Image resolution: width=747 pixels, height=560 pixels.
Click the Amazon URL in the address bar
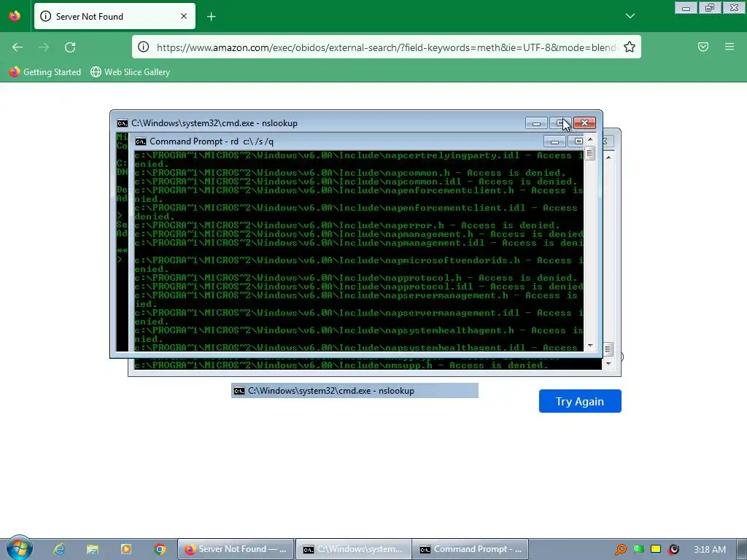(386, 47)
